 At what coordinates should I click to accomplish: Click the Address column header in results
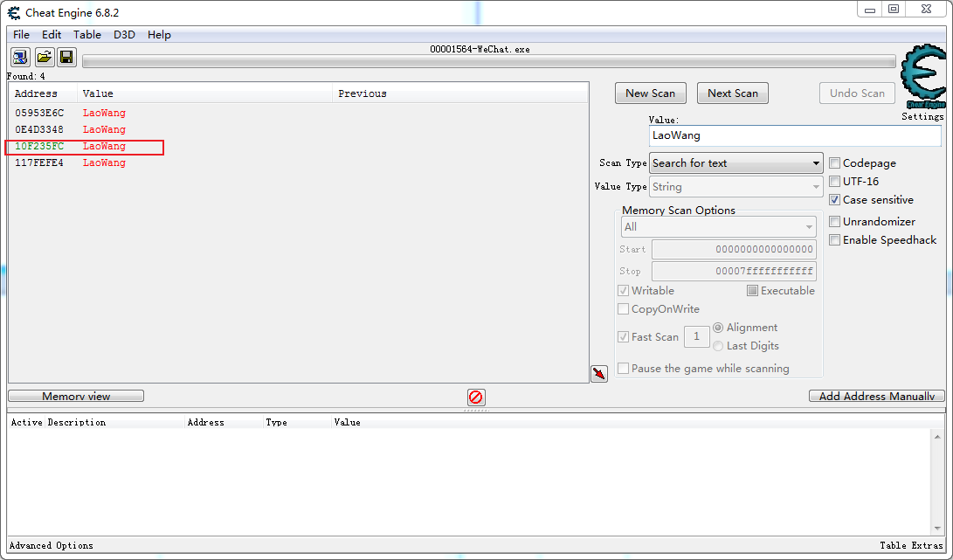click(x=43, y=93)
